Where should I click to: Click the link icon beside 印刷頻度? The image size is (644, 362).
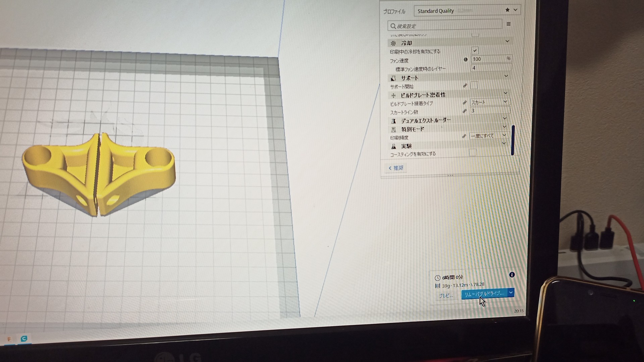tap(464, 136)
